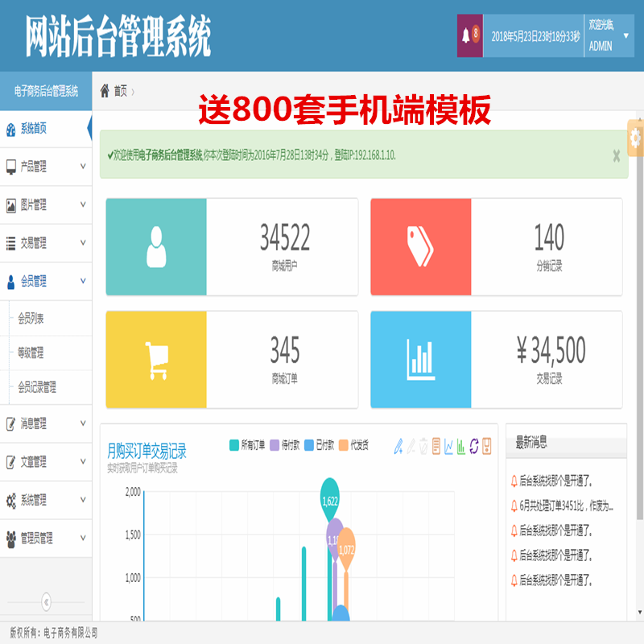This screenshot has width=644, height=644.
Task: Open the settings gear tab on right edge
Action: click(635, 138)
